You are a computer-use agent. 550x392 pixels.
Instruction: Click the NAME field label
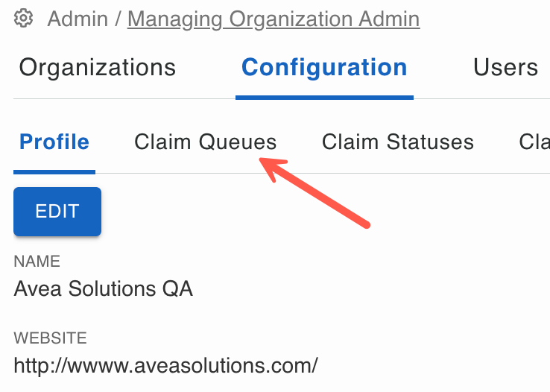point(37,262)
